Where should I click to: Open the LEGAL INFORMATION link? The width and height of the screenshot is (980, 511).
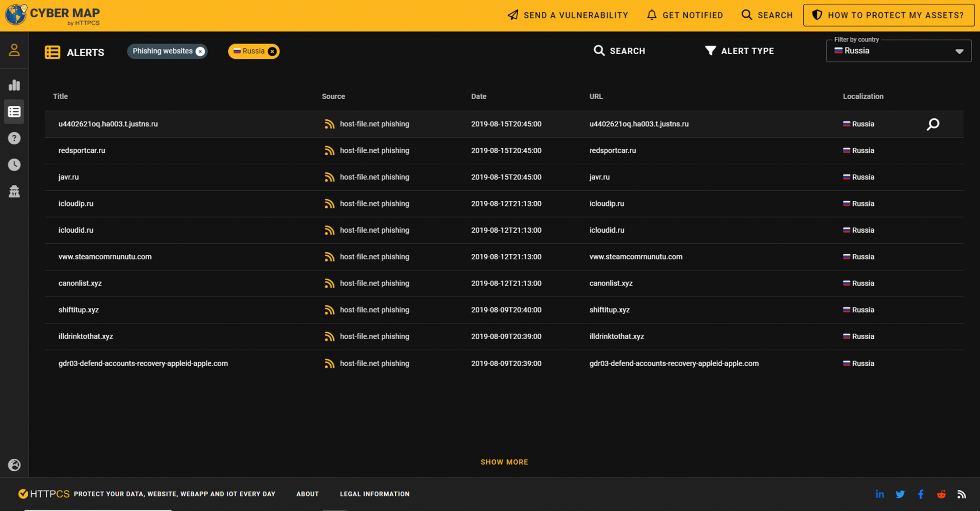pos(375,494)
